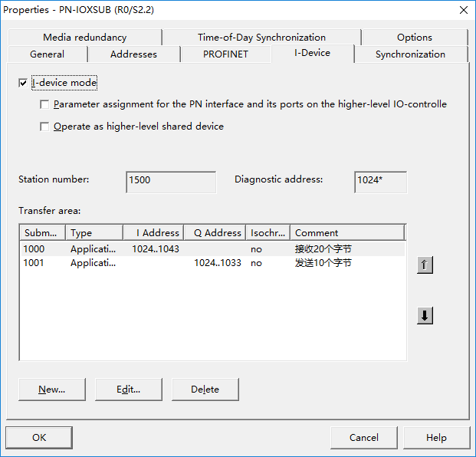
Task: Open the PROFINET tab
Action: 225,54
